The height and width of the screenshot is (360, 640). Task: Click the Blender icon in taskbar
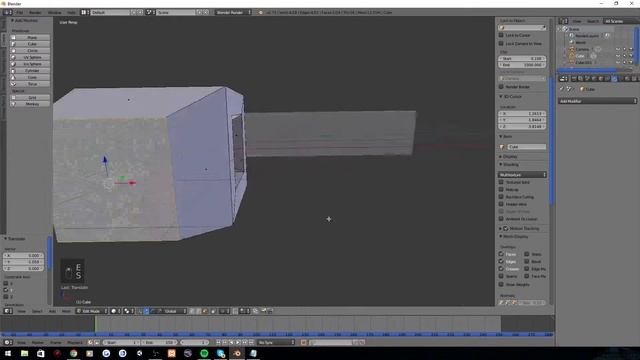pos(237,353)
